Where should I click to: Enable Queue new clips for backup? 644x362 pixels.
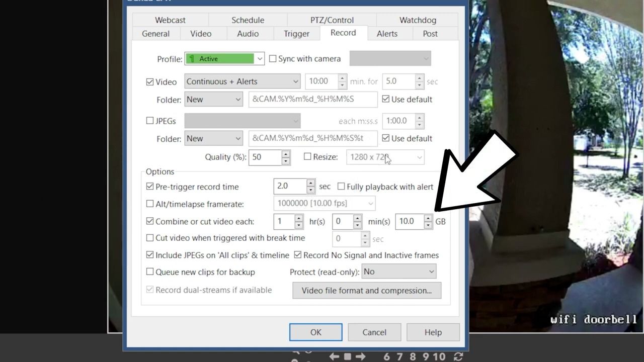[x=150, y=272]
